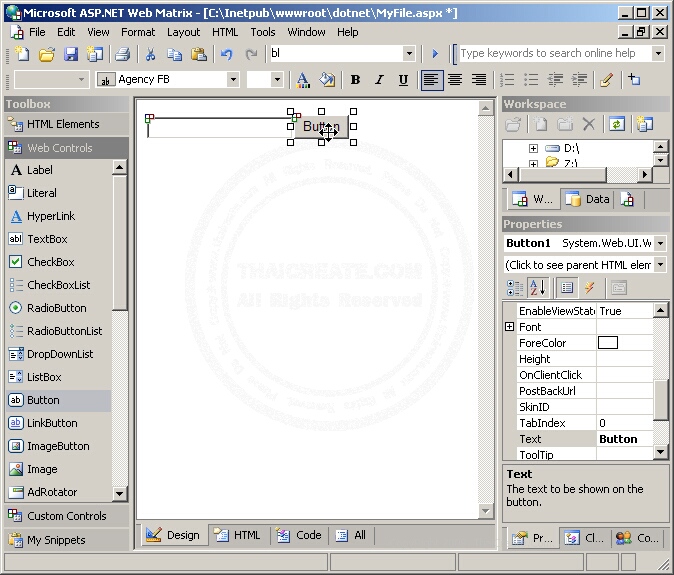Show events with the lightning bolt icon
674x575 pixels.
point(590,288)
